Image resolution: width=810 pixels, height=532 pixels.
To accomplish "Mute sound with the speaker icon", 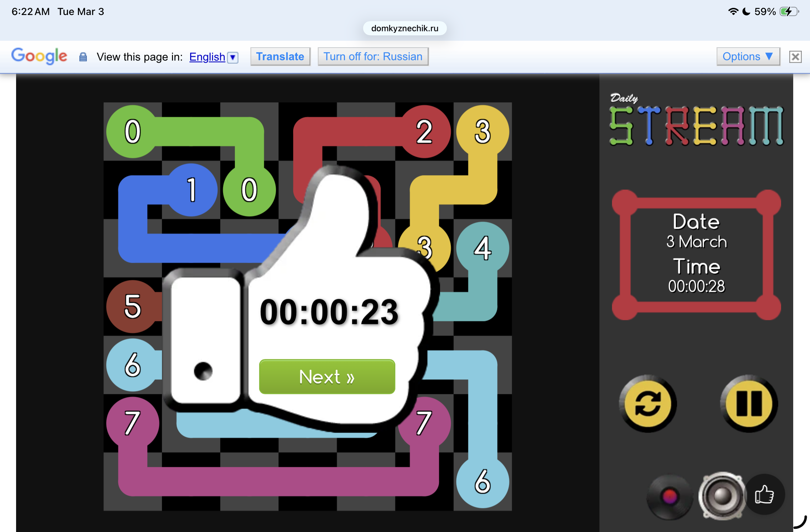I will point(722,496).
